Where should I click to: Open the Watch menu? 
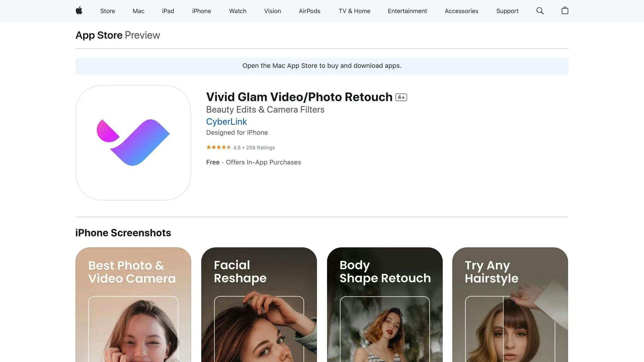tap(238, 11)
